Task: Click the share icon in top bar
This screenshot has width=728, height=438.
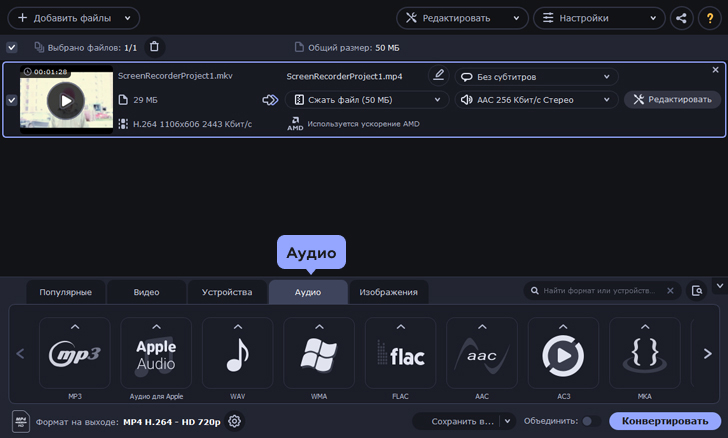Action: [681, 18]
